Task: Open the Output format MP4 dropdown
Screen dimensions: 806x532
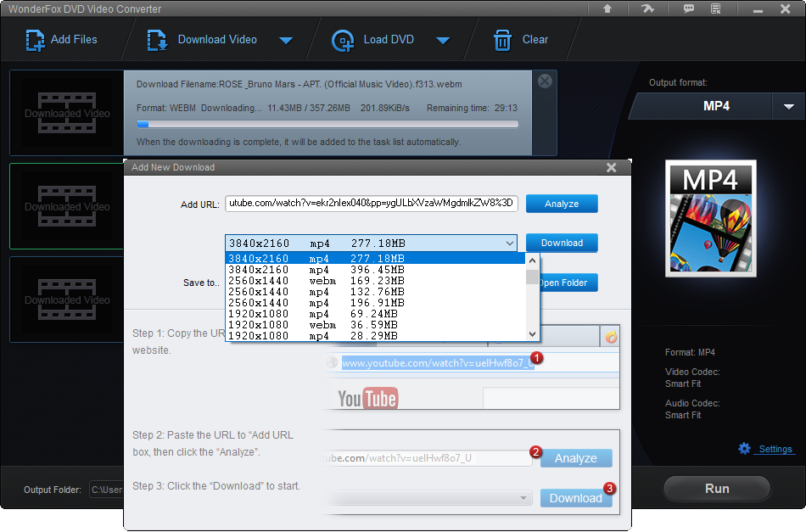Action: (790, 106)
